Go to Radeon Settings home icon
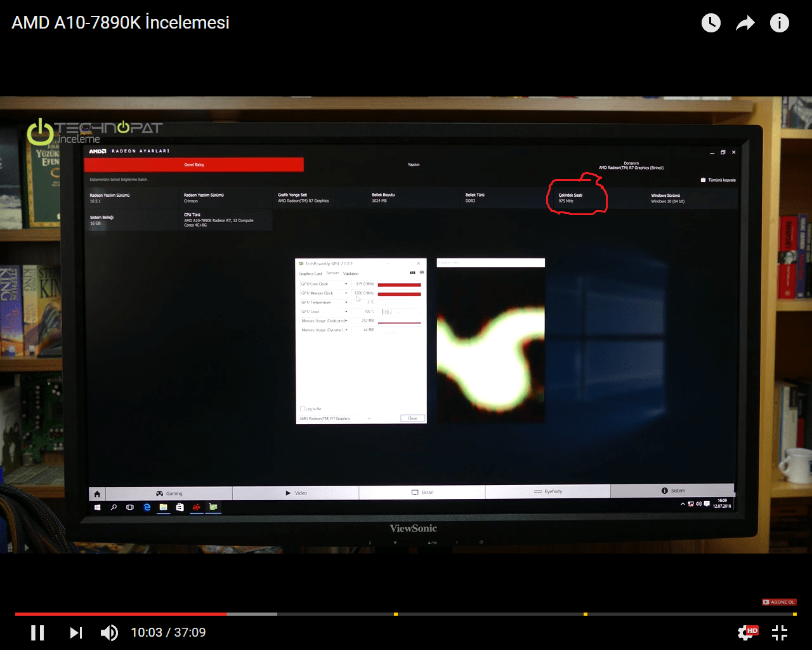812x650 pixels. pos(97,494)
